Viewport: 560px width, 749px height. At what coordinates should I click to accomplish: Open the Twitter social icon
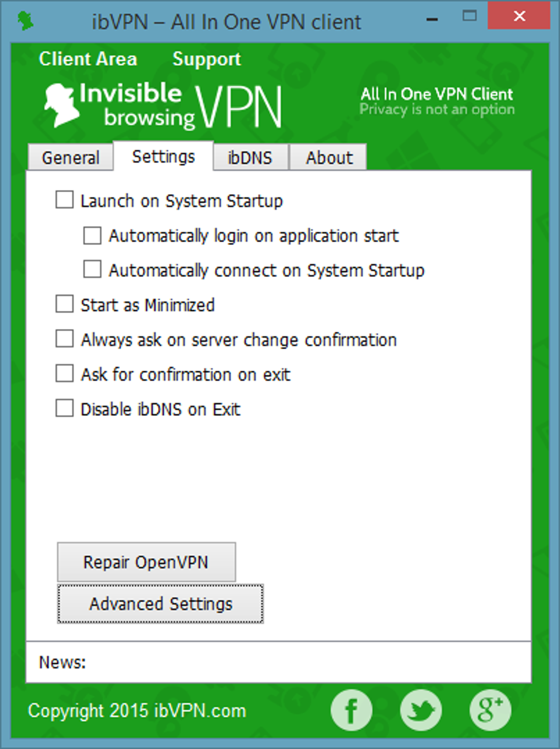pos(421,710)
